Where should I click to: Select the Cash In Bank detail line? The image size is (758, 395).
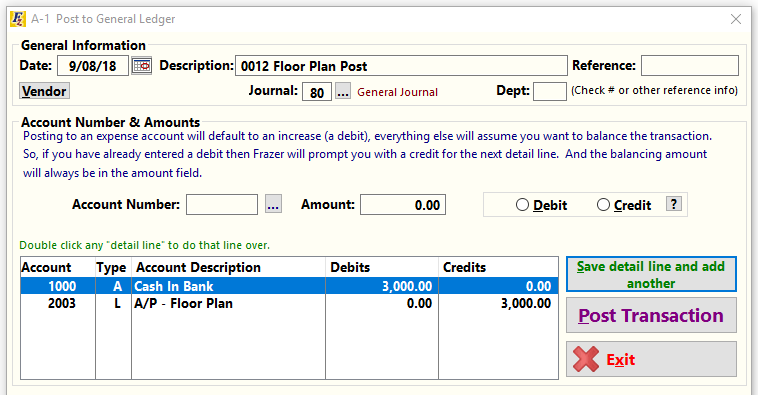[289, 286]
